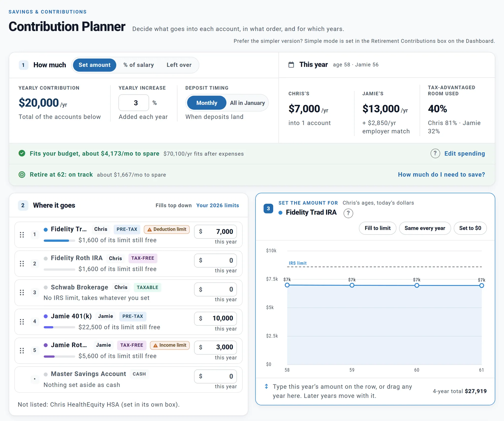
Task: Click the Fill to limit button
Action: [377, 228]
